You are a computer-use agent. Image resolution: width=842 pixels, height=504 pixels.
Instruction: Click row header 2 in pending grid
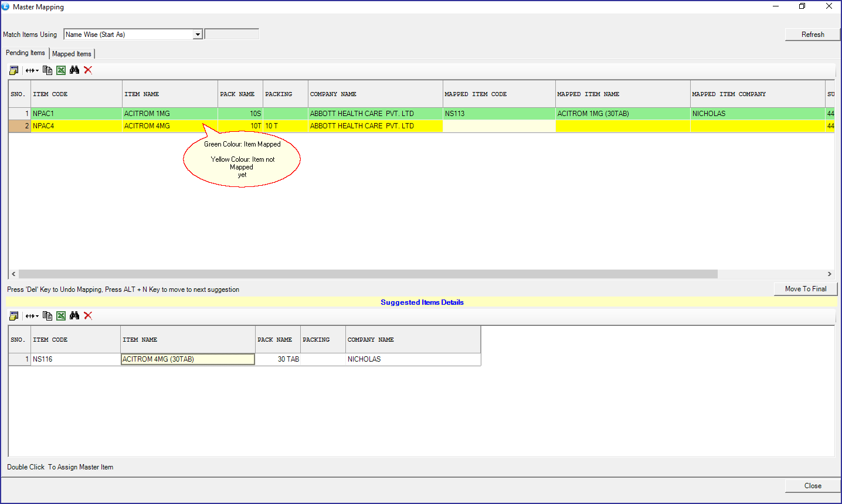[19, 126]
